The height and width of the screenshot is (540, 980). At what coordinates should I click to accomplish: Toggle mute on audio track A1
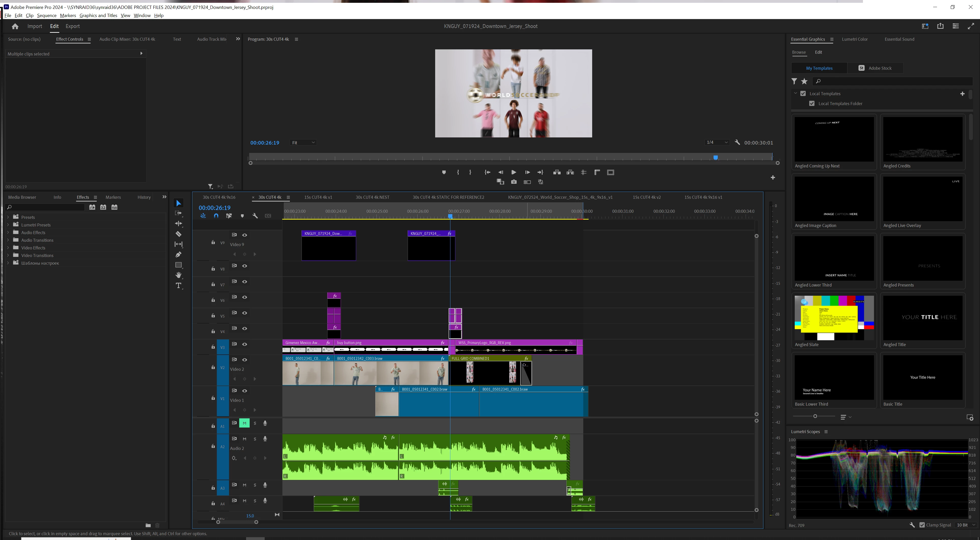(x=244, y=423)
